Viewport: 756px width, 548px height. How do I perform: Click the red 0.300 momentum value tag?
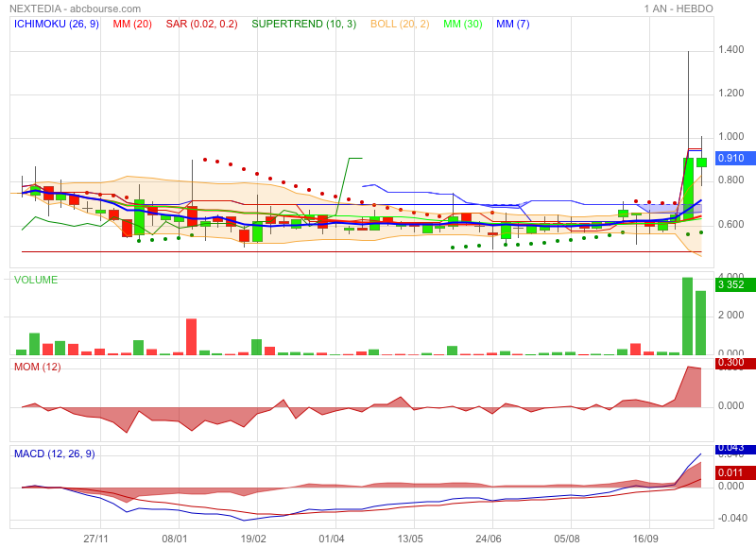point(735,364)
